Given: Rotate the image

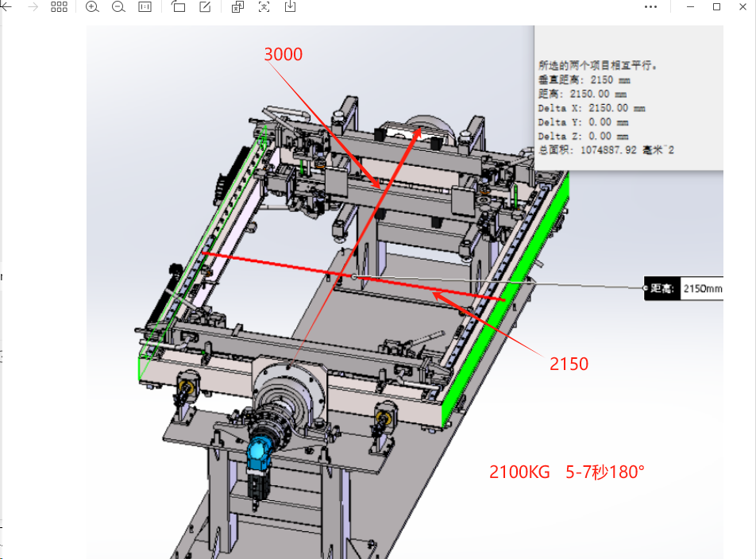Looking at the screenshot, I should coord(179,6).
